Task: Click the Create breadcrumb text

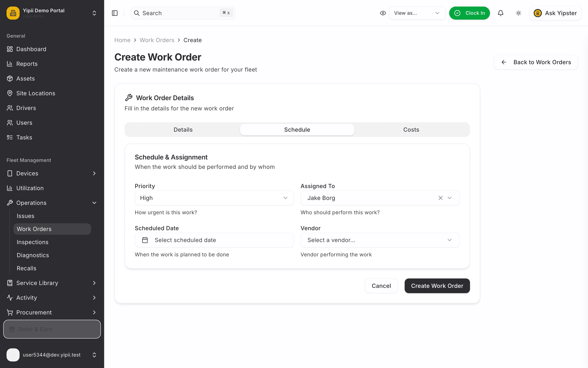Action: click(193, 40)
